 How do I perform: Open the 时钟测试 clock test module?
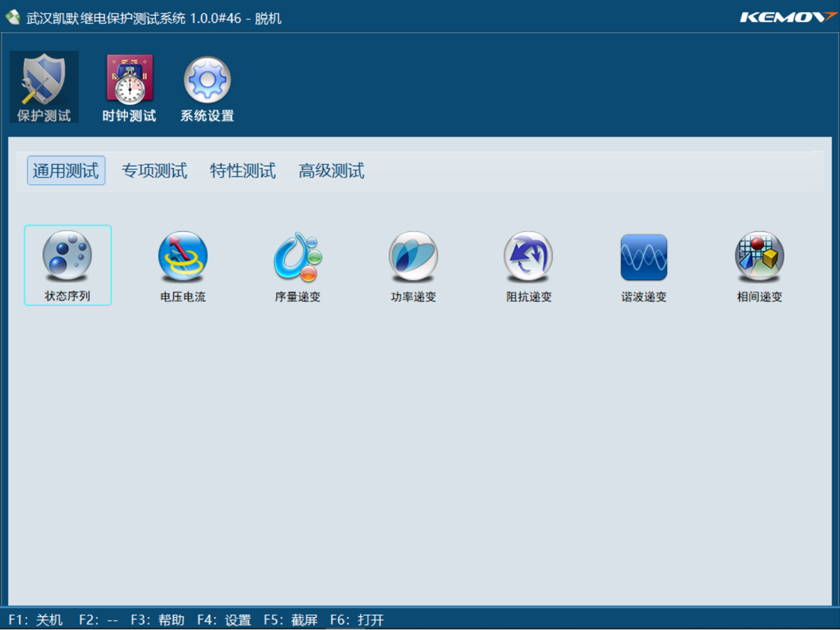tap(129, 87)
